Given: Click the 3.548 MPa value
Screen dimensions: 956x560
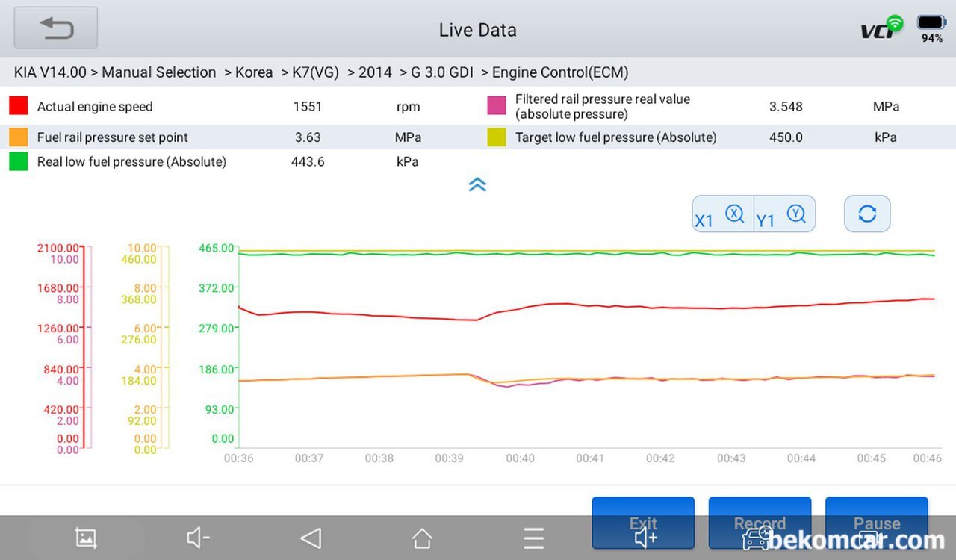Looking at the screenshot, I should coord(786,107).
